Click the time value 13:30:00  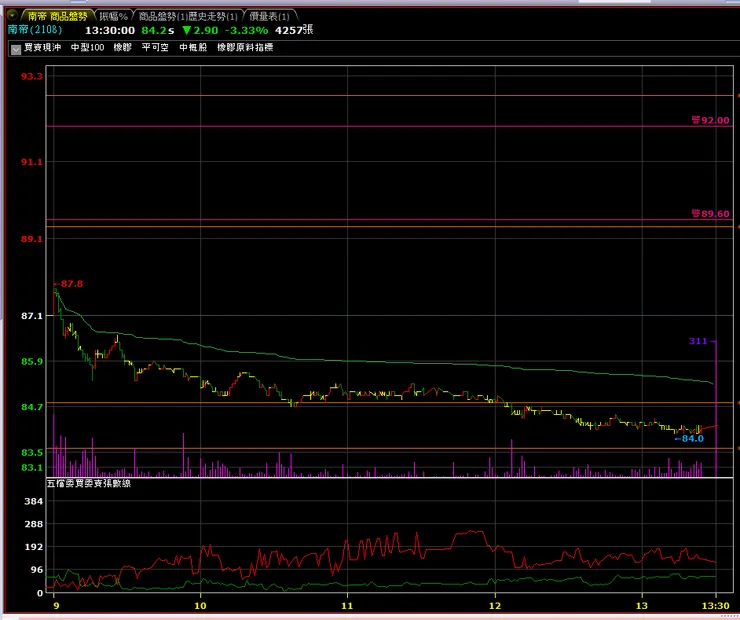[x=110, y=30]
